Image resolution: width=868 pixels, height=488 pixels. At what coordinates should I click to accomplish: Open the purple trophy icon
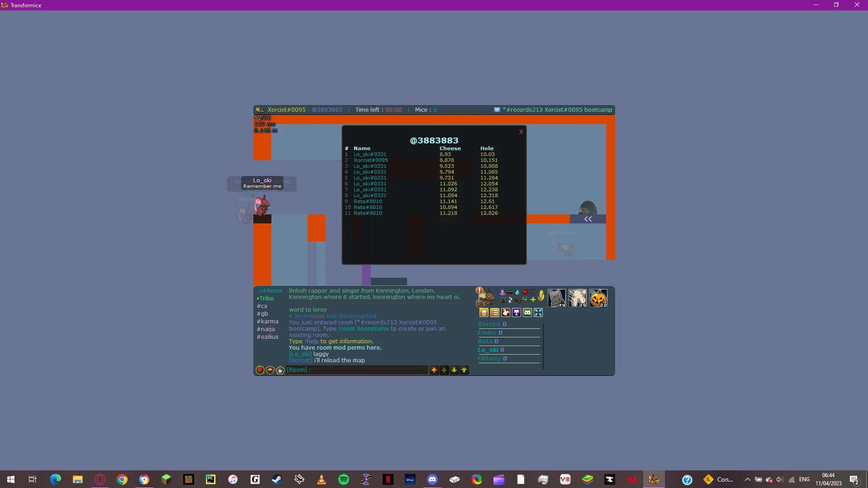coord(517,313)
